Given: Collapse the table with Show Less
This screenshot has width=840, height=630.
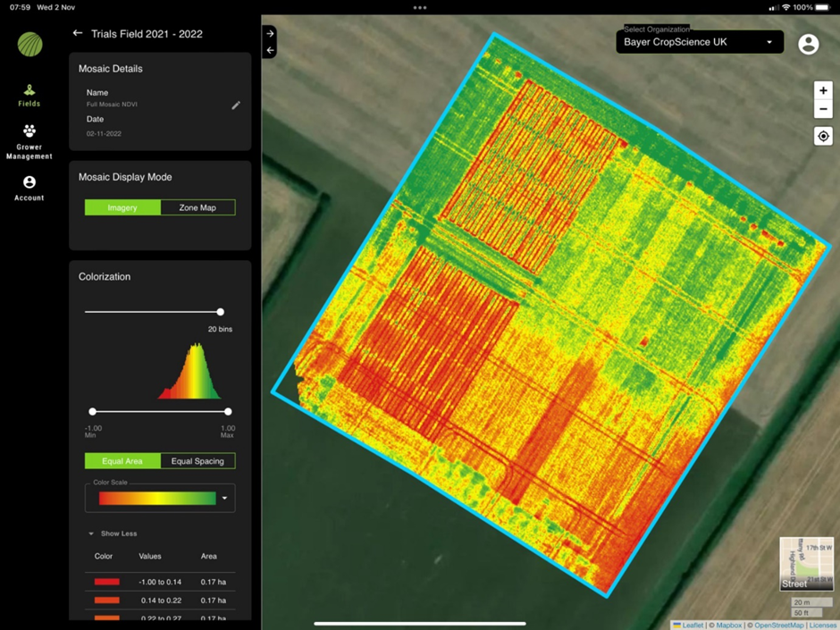Looking at the screenshot, I should coord(113,533).
